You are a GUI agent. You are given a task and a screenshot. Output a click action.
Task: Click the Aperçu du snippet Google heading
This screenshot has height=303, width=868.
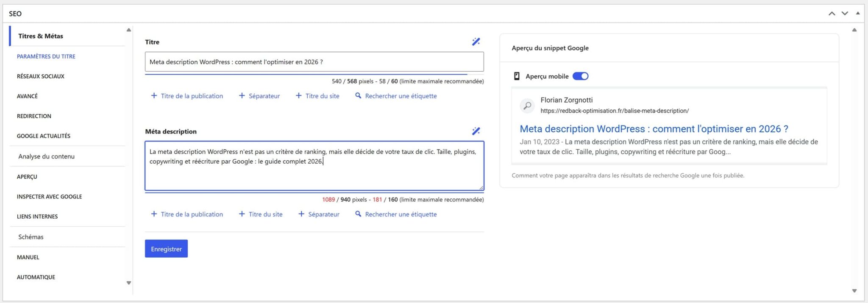550,48
